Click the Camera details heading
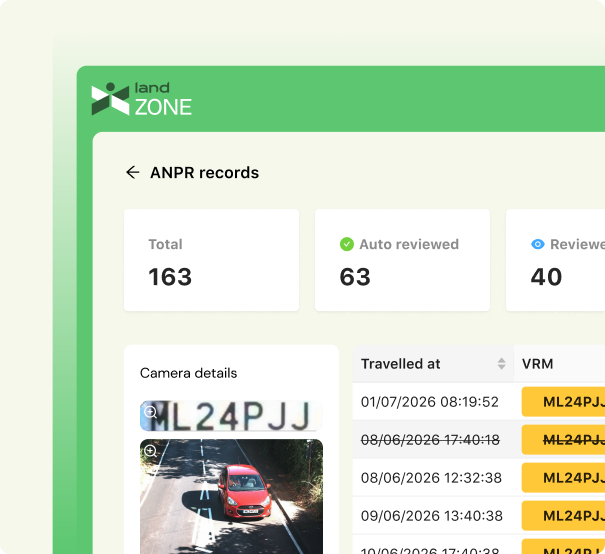Viewport: 605px width, 554px height. pos(188,373)
